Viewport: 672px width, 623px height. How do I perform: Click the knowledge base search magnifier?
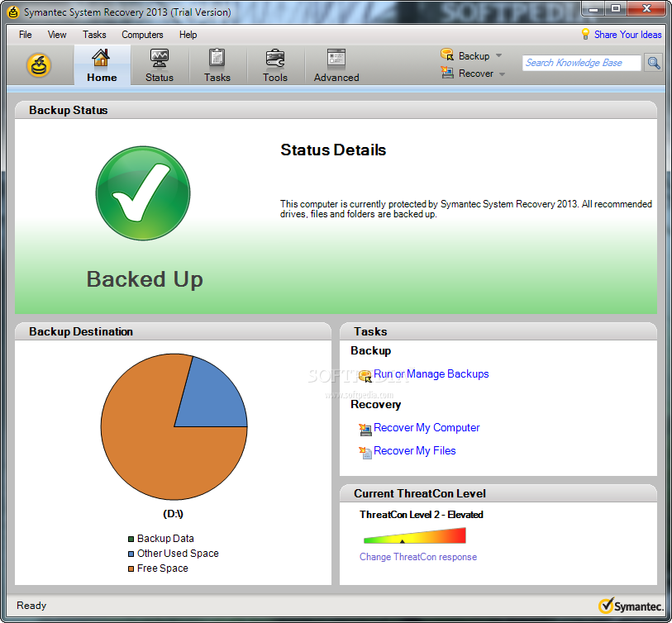653,63
